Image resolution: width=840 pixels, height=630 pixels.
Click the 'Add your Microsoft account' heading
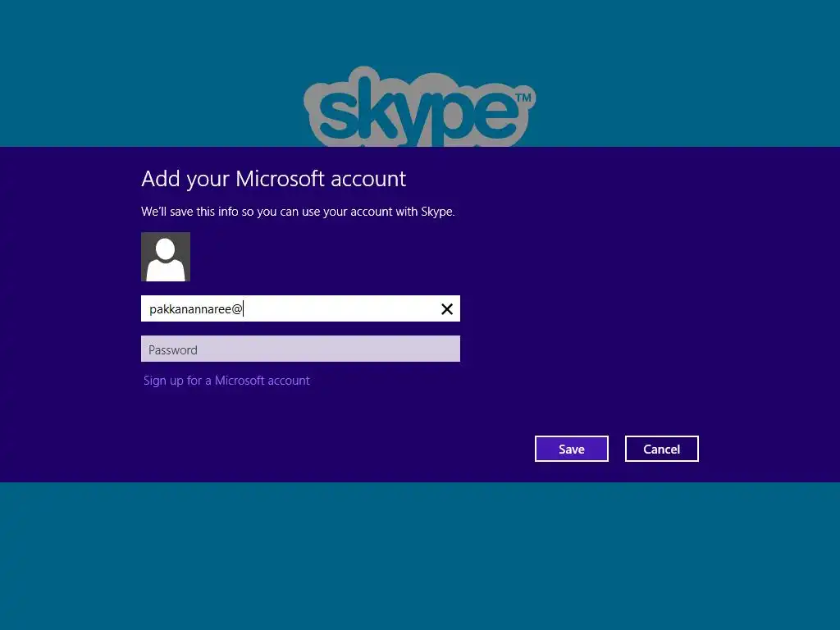(x=274, y=179)
